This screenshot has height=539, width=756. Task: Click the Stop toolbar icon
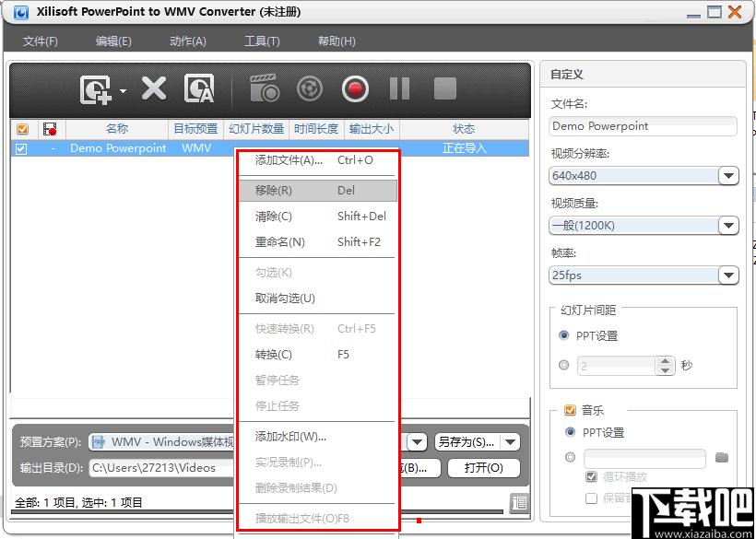pos(443,88)
